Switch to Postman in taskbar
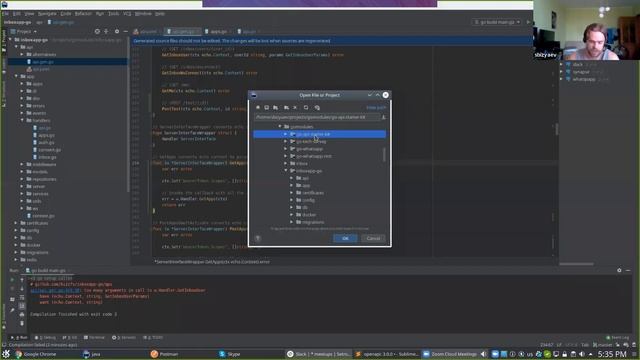Image resolution: width=640 pixels, height=360 pixels. 164,354
